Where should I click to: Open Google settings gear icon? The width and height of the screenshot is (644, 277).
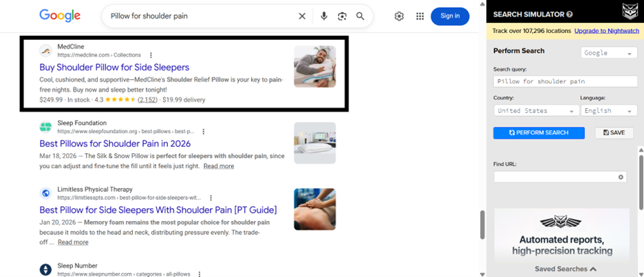(399, 16)
